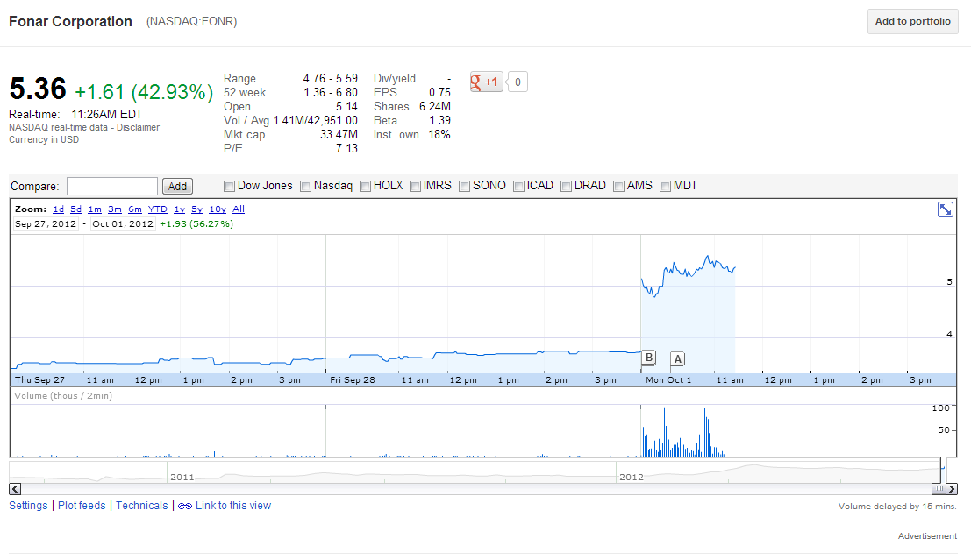Switch chart zoom to 3m
This screenshot has width=971, height=560.
pos(115,209)
